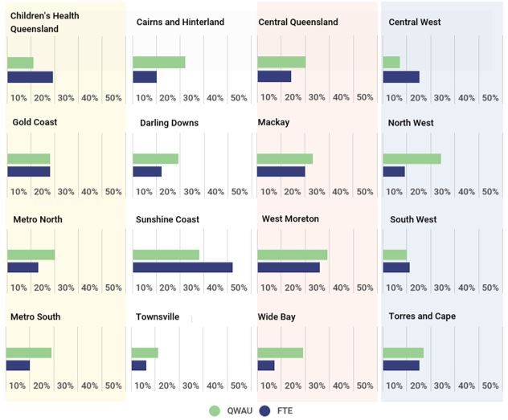
Task: Click the QWAU legend label
Action: (x=237, y=410)
